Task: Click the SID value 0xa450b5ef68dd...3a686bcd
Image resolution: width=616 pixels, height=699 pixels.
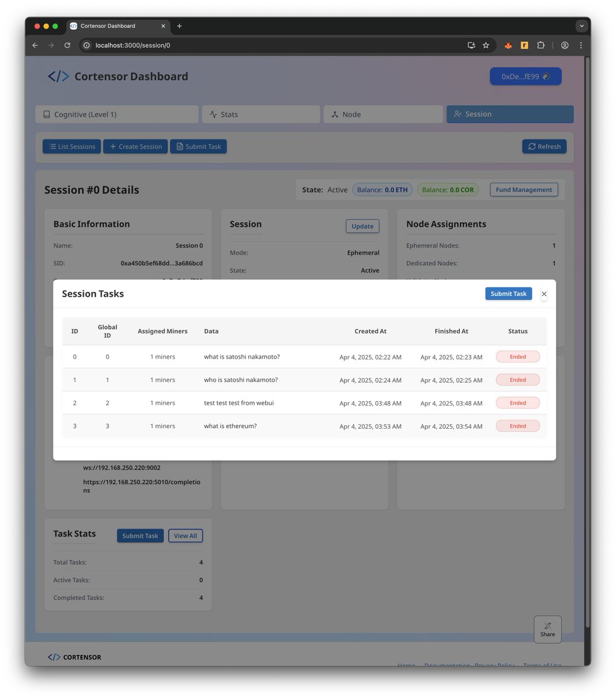Action: point(161,263)
